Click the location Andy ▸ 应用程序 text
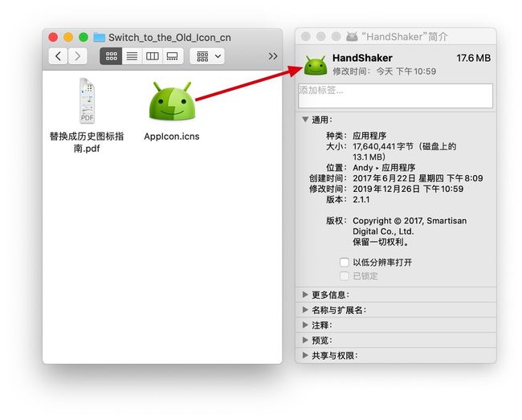 (x=384, y=167)
